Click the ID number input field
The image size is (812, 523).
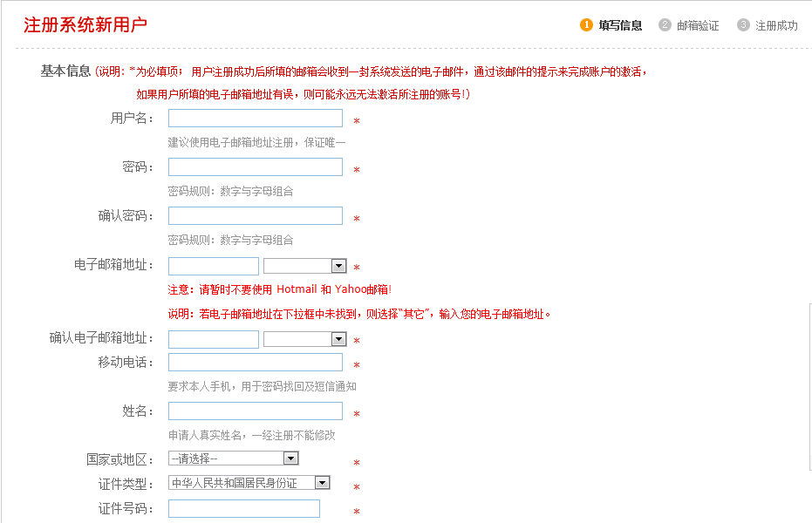click(243, 508)
